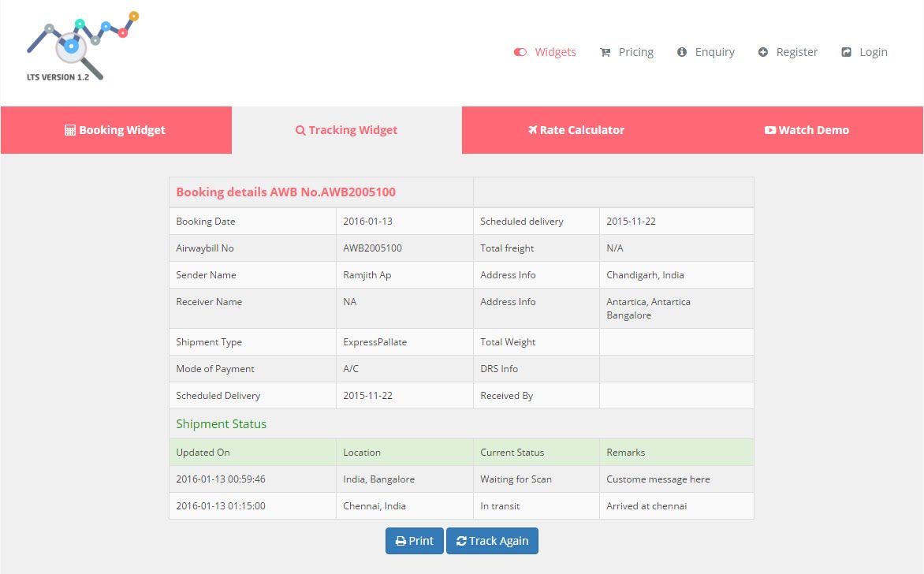Open the Booking Widget tab

(x=115, y=129)
